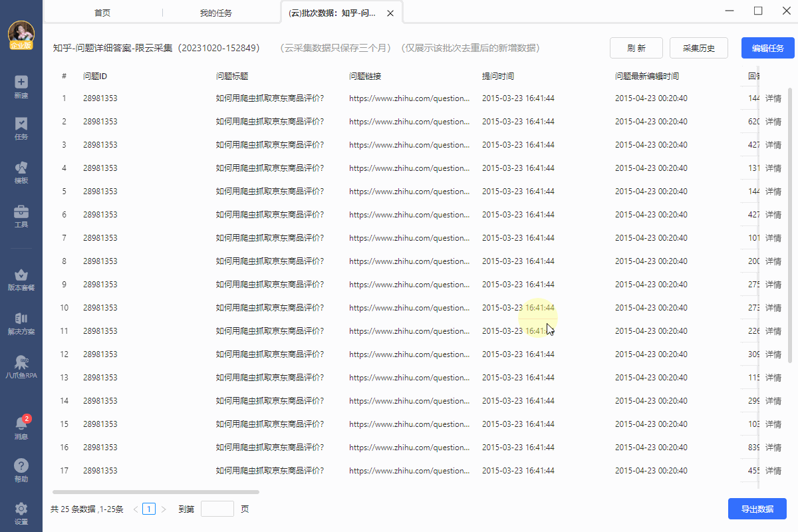This screenshot has width=798, height=532.
Task: Click the 提问时间 cell in row 3
Action: tap(518, 145)
